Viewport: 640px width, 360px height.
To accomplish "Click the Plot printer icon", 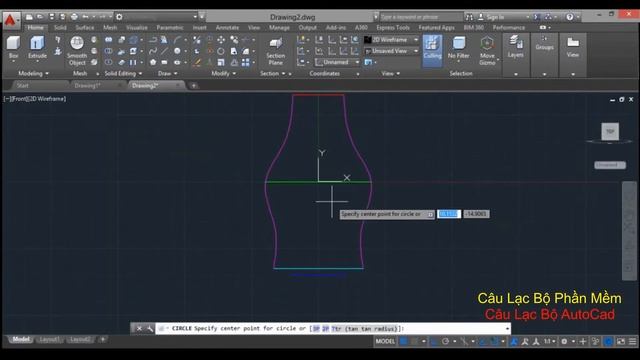I will click(x=74, y=17).
